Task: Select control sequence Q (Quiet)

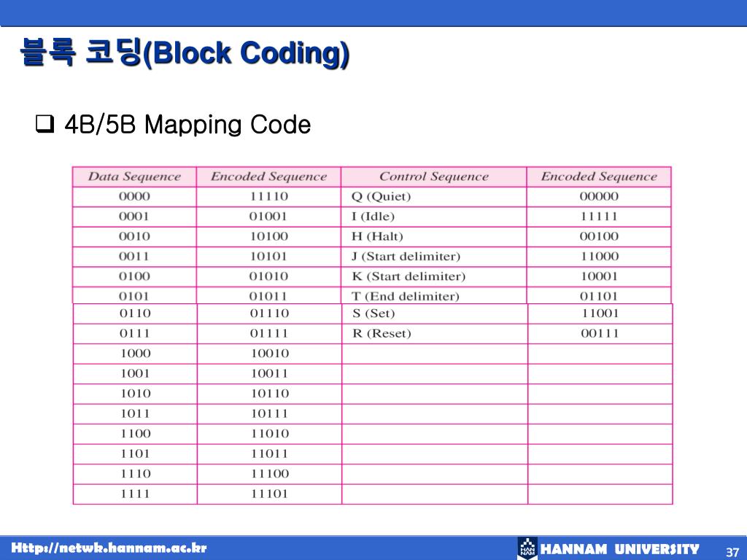Action: (381, 197)
